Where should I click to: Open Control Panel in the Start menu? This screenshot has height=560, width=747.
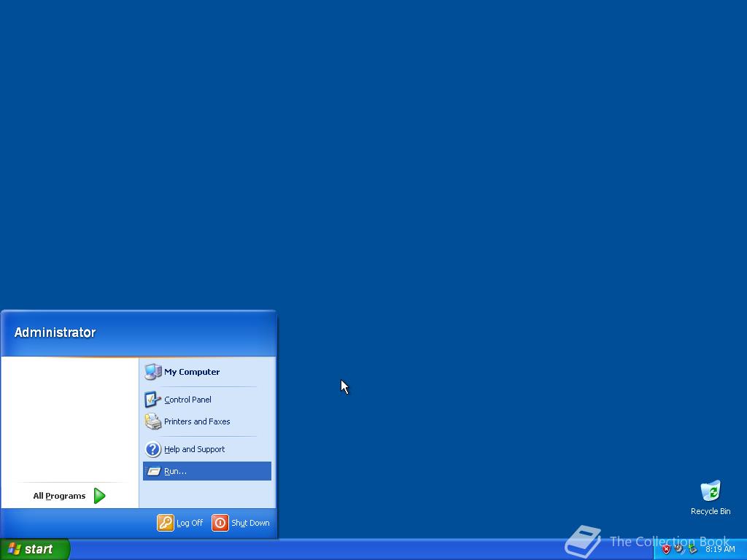206,400
